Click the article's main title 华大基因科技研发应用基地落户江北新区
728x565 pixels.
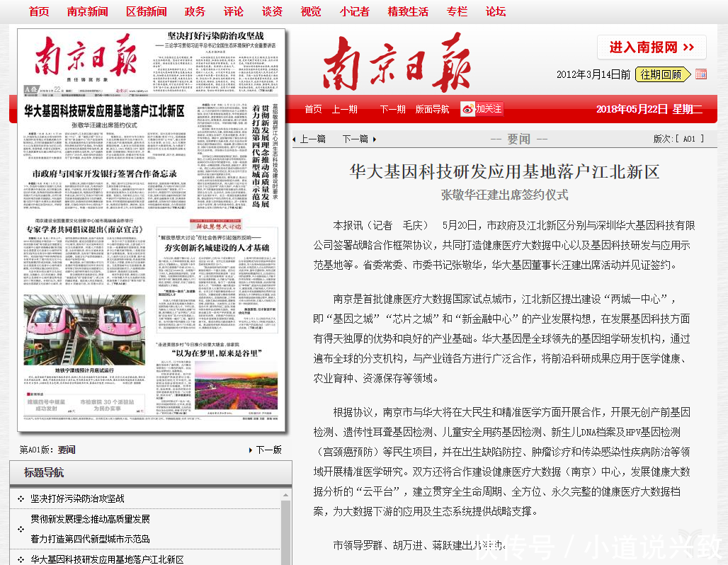[x=505, y=172]
